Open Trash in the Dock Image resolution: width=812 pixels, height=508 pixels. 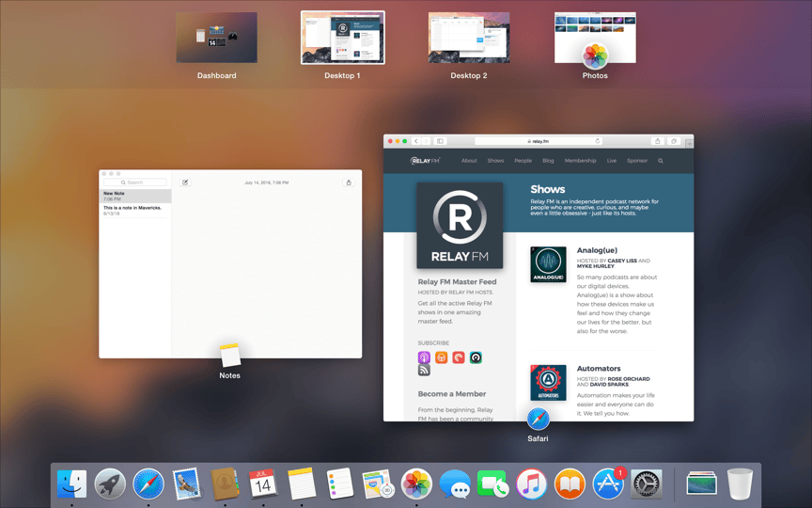(x=740, y=484)
